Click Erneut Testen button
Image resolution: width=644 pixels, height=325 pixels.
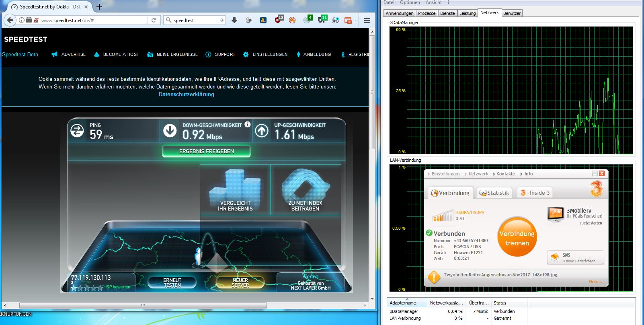pos(172,282)
